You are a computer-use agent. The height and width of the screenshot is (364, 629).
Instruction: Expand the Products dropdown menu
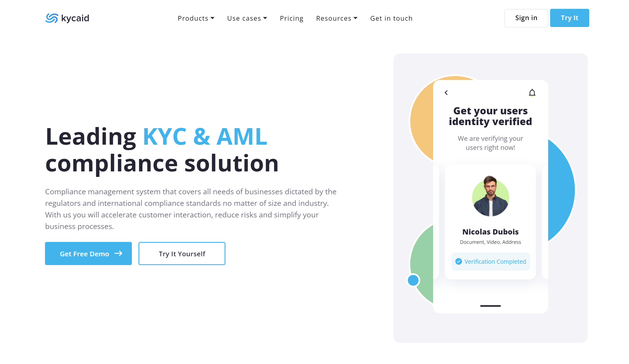[196, 18]
